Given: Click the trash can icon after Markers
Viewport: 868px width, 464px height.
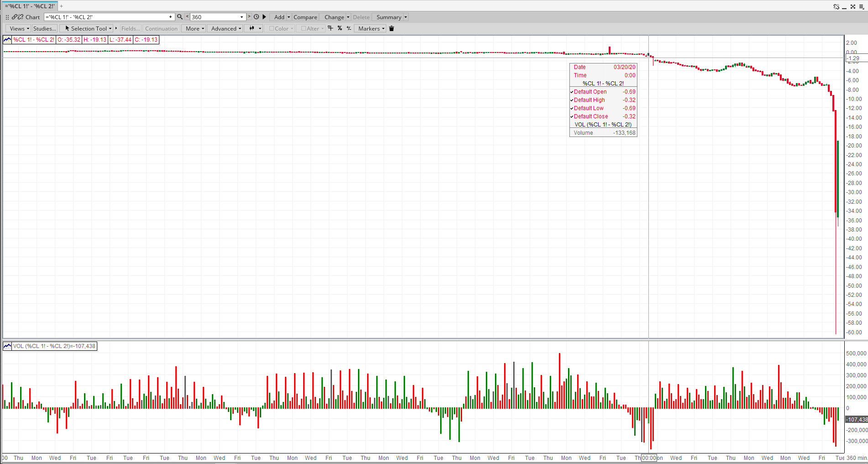Looking at the screenshot, I should coord(391,28).
